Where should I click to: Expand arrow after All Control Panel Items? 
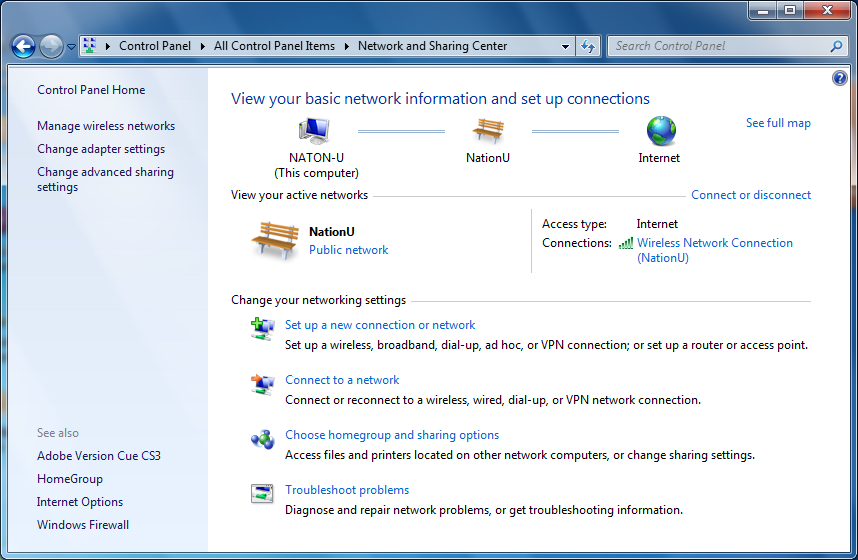(347, 46)
